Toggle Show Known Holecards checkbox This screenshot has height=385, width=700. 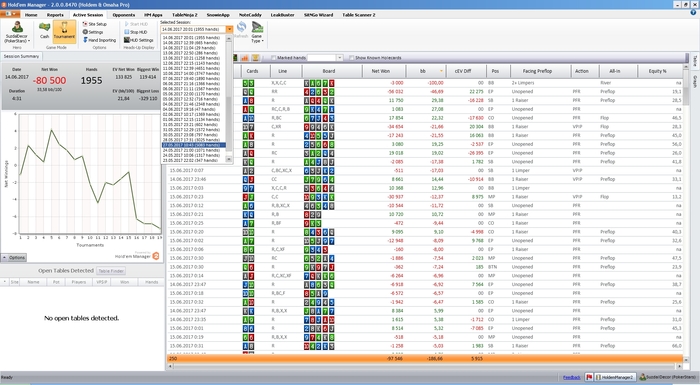(351, 58)
